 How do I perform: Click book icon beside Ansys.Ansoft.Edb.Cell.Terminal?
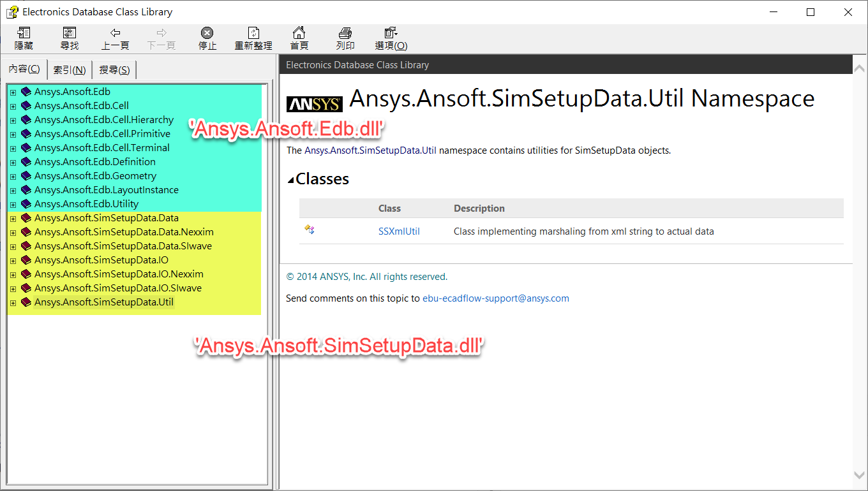(x=26, y=148)
